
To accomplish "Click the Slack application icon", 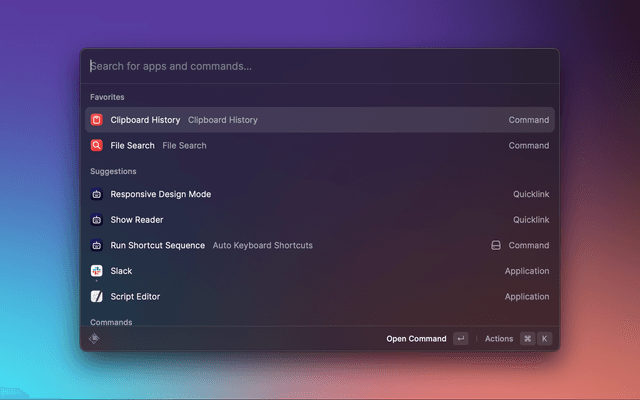I will click(x=97, y=271).
